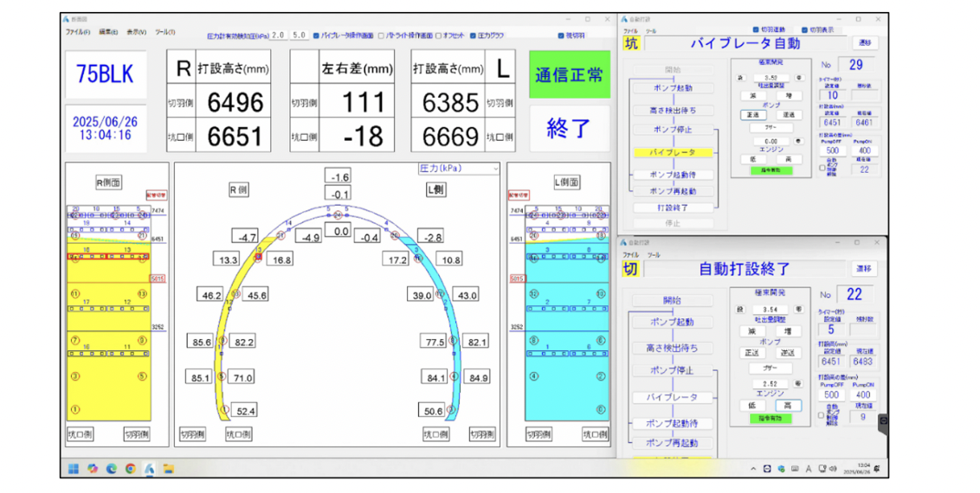
Task: Open Microsoft Edge from the taskbar
Action: click(112, 469)
